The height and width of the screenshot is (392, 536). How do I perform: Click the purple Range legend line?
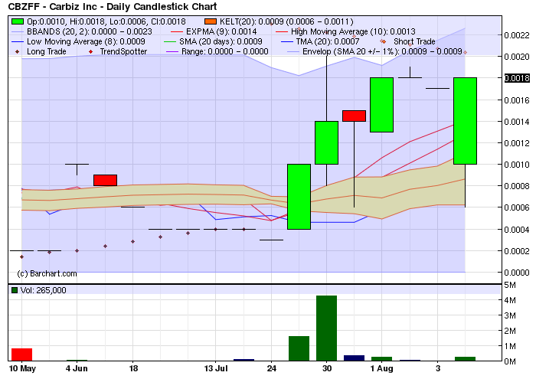[172, 51]
